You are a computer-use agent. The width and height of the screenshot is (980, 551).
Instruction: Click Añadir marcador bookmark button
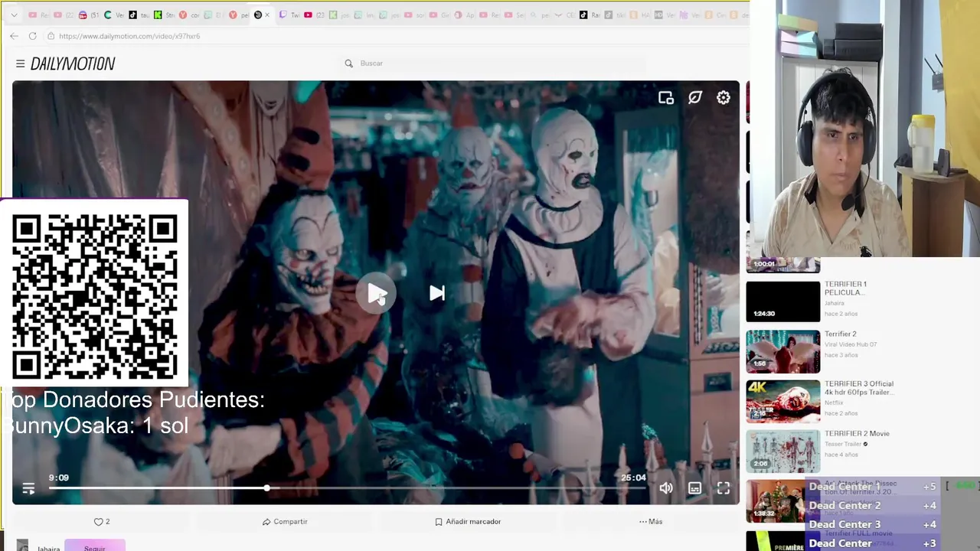tap(468, 522)
